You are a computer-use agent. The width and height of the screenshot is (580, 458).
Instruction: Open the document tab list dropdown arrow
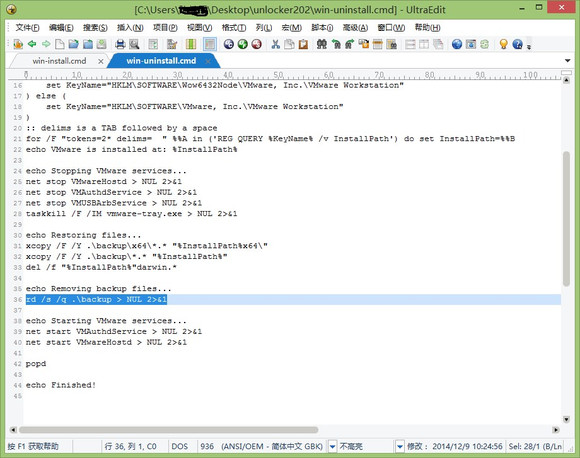pos(568,61)
